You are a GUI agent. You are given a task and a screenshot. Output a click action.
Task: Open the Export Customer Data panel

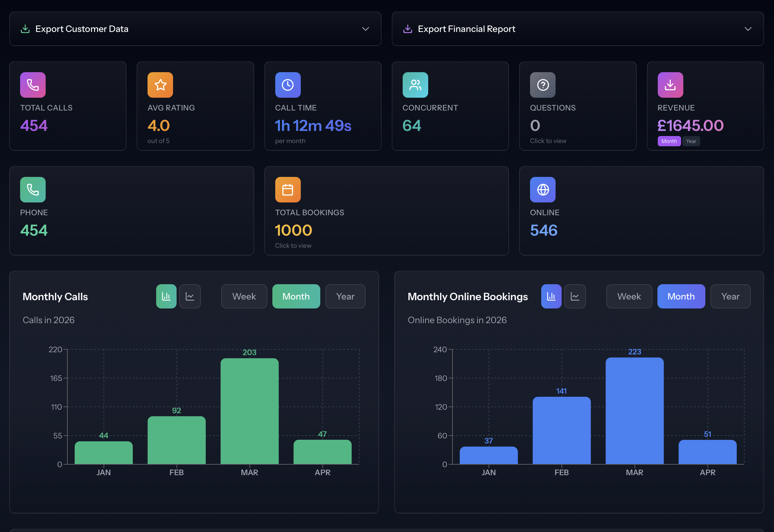(x=195, y=29)
